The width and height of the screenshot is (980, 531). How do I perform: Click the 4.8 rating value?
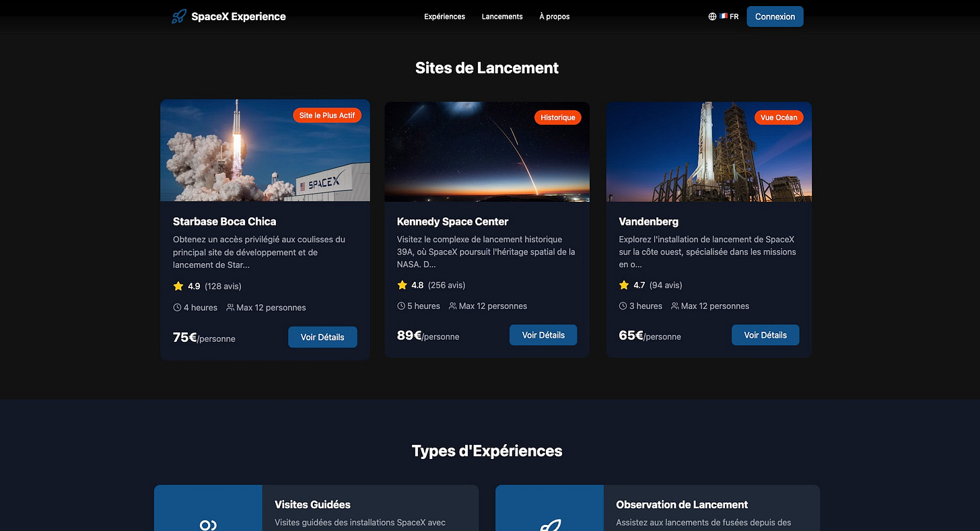(417, 285)
